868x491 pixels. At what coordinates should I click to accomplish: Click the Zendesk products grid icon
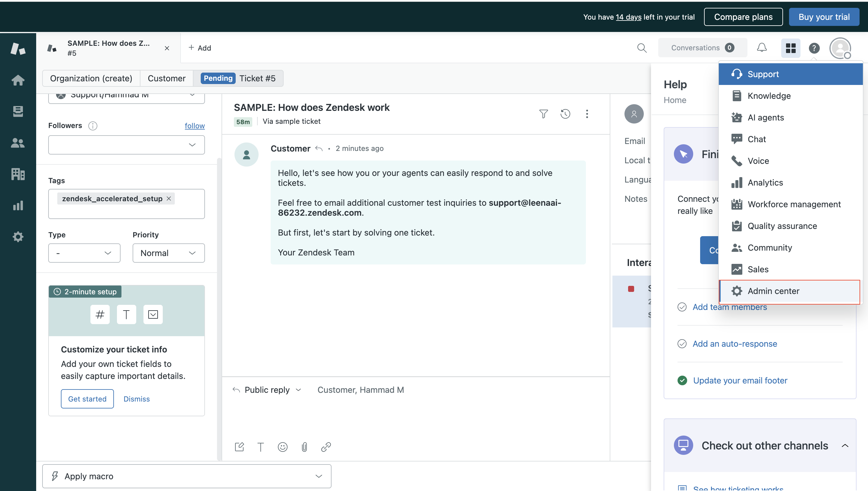(x=791, y=48)
